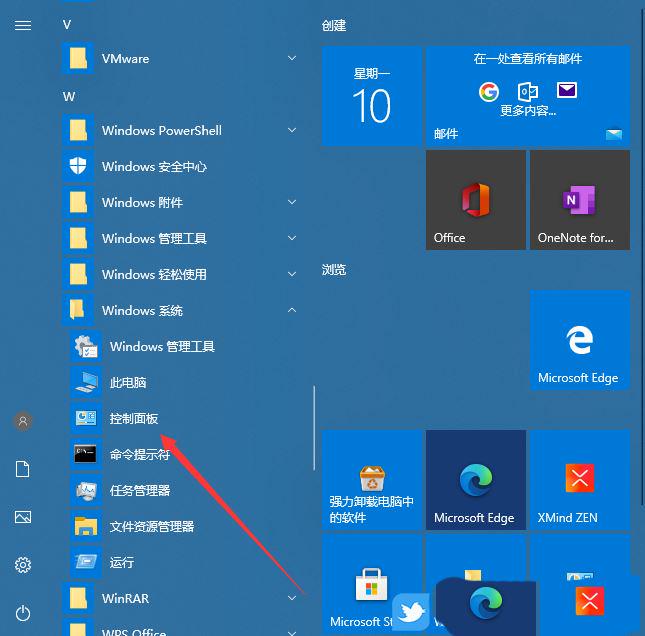The width and height of the screenshot is (645, 636).
Task: Open legacy Microsoft Edge tile under 浏览
Action: click(x=580, y=340)
